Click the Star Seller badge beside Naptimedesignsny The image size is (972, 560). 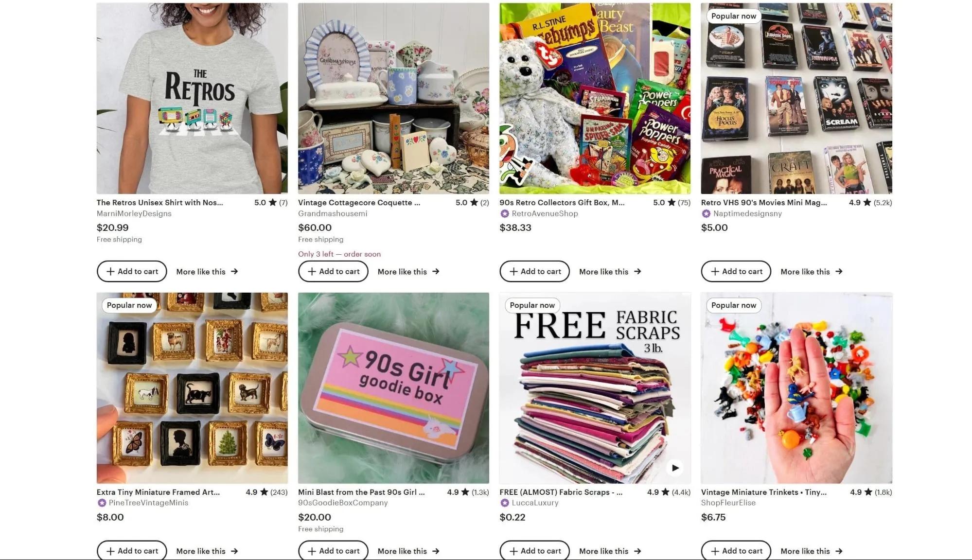click(706, 213)
